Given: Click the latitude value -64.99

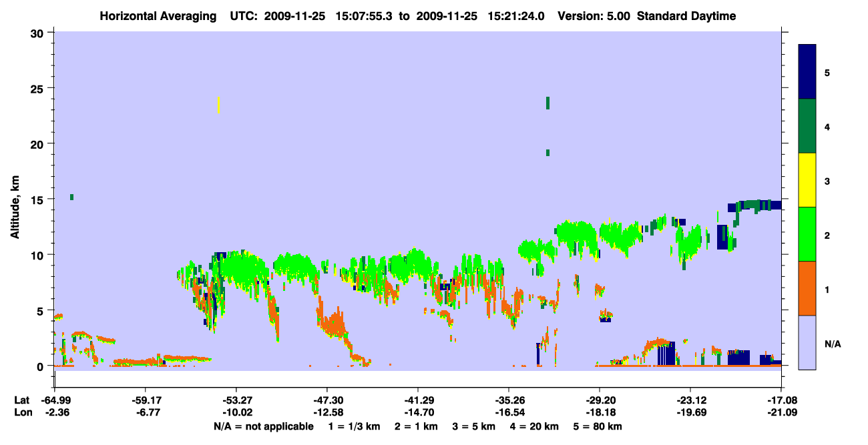Looking at the screenshot, I should (x=55, y=400).
